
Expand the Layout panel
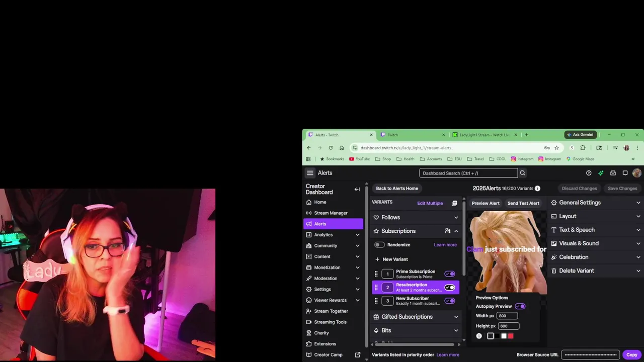(x=596, y=216)
